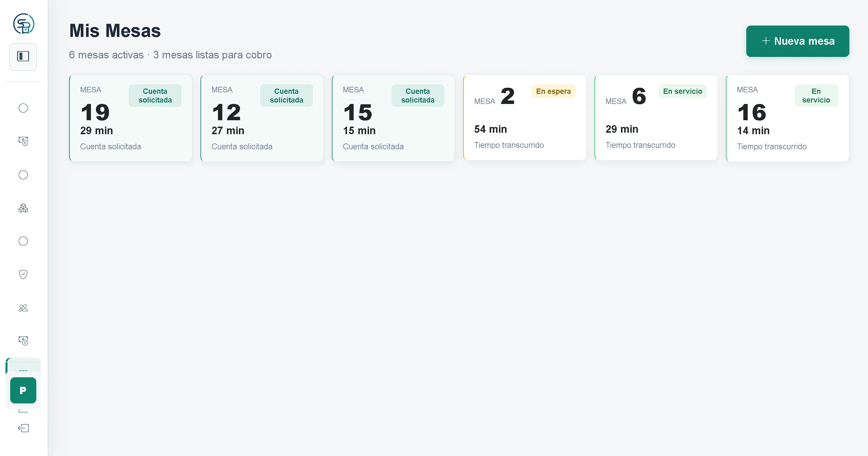
Task: Click the 27 min time on Mesa 12
Action: tap(228, 130)
